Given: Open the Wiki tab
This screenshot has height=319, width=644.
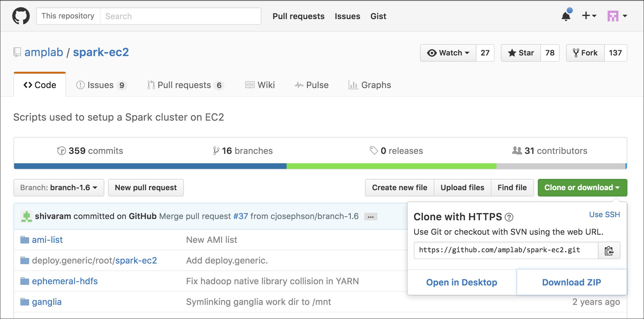Looking at the screenshot, I should (260, 85).
